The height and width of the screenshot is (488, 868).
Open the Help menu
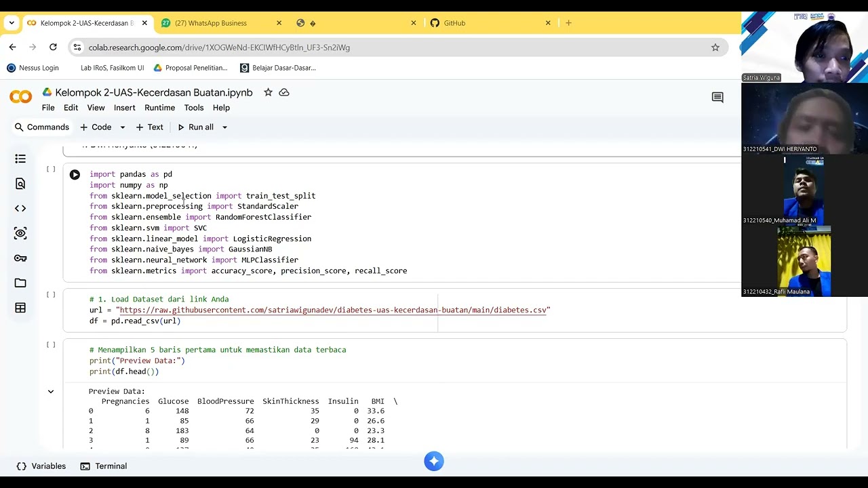pos(221,108)
